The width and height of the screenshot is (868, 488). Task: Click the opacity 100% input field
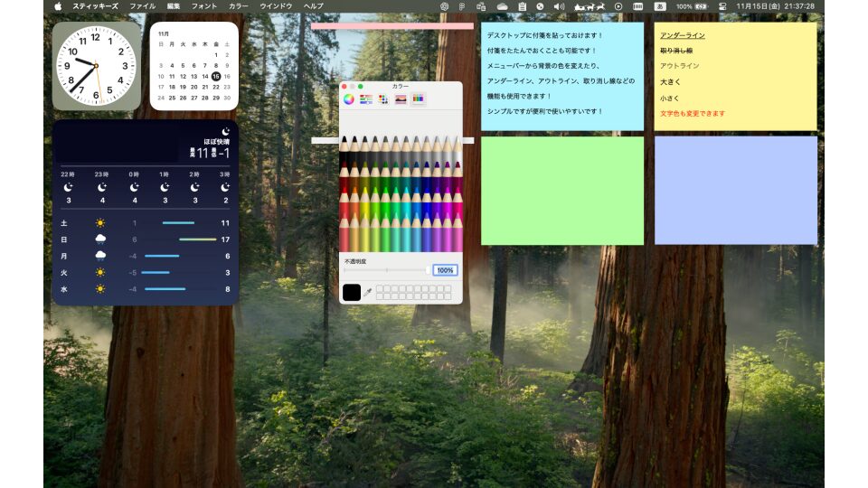(445, 270)
